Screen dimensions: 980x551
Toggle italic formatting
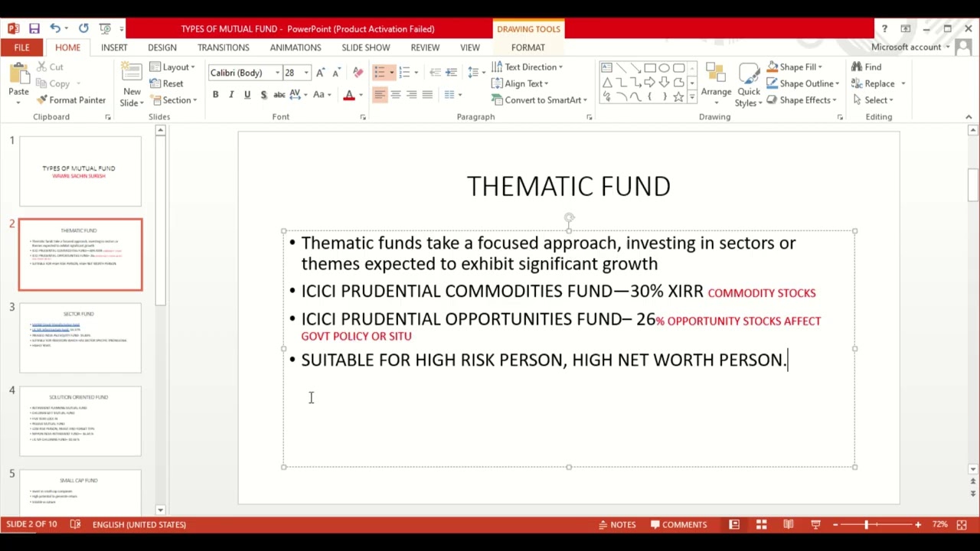[231, 95]
